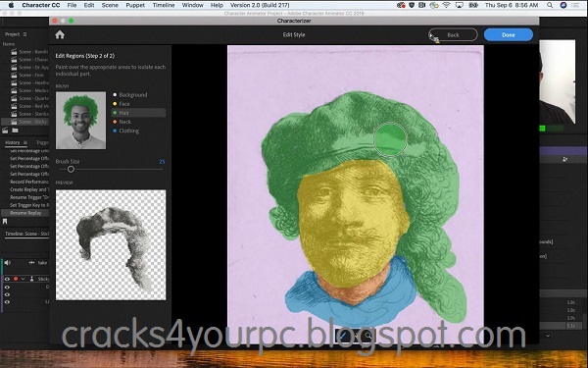Viewport: 588px width, 368px height.
Task: Open the Project panel menu icon
Action: pos(24,34)
